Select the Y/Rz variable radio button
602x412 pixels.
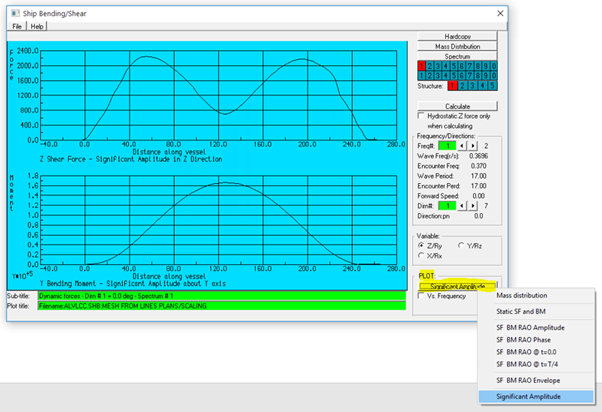(461, 245)
